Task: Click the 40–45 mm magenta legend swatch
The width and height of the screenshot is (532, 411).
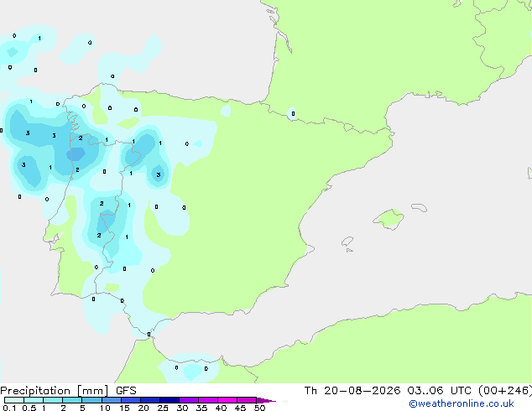Action: click(x=227, y=400)
